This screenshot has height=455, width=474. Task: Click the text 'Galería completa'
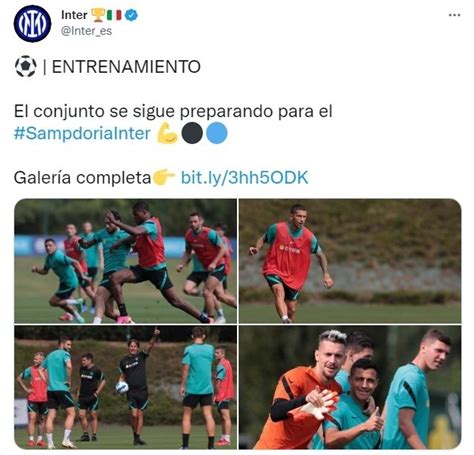pyautogui.click(x=82, y=178)
